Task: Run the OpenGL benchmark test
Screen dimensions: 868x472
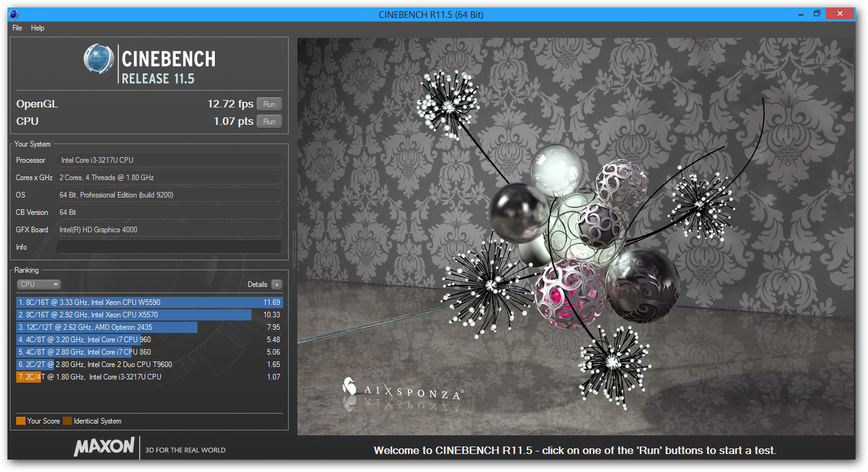Action: click(269, 104)
